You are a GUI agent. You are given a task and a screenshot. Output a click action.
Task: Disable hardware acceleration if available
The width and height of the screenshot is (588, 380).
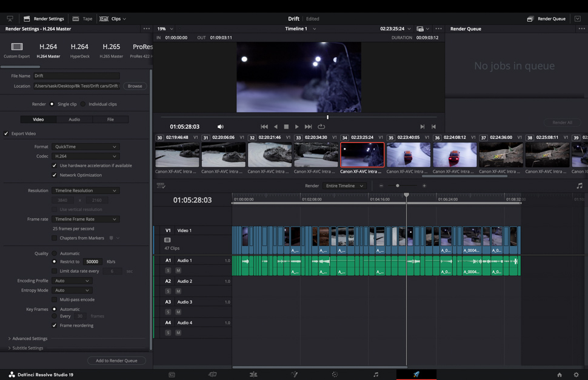coord(55,165)
